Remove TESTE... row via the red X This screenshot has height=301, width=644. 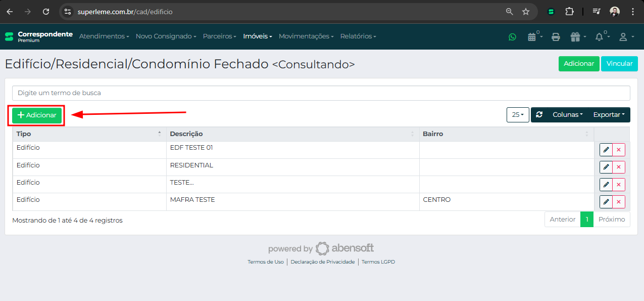tap(618, 184)
